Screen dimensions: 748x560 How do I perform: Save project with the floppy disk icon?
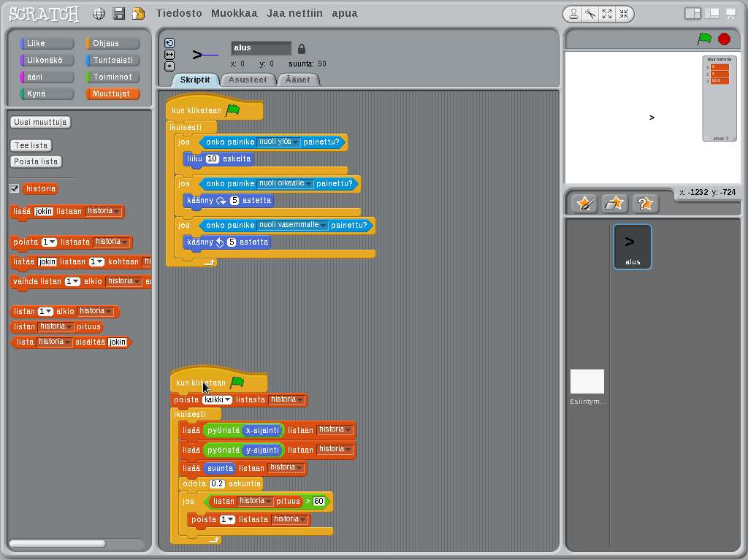pos(119,13)
